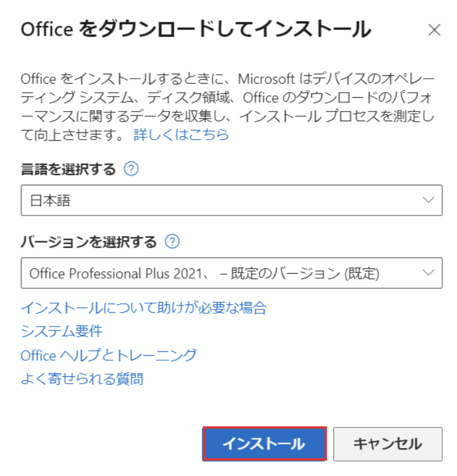This screenshot has width=457, height=476.
Task: Visit the よく寄せられる質問 link
Action: coord(82,378)
